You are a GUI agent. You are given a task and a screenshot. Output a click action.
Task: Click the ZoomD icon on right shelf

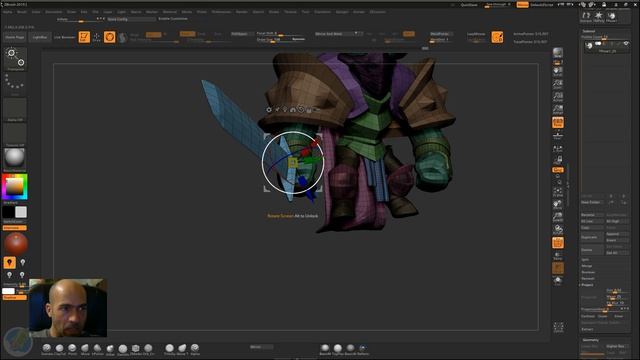pos(558,217)
